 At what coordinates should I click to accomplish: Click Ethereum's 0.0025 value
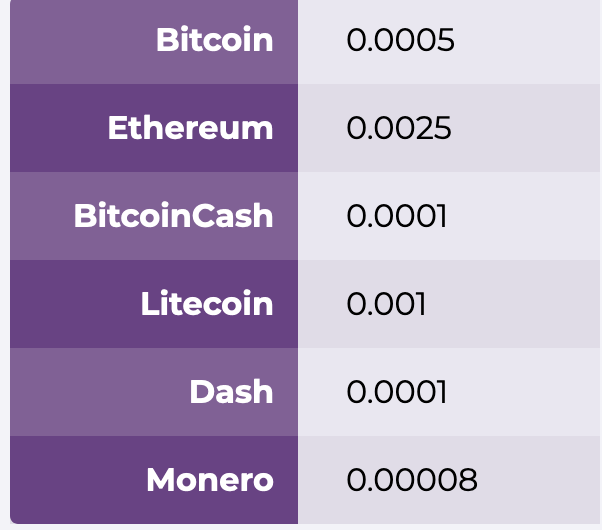click(399, 128)
